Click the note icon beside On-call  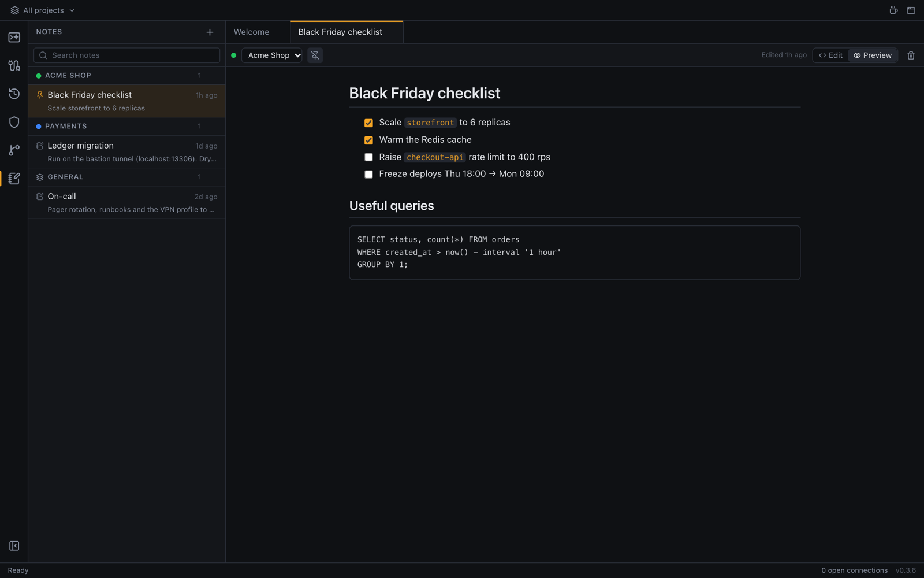[40, 197]
